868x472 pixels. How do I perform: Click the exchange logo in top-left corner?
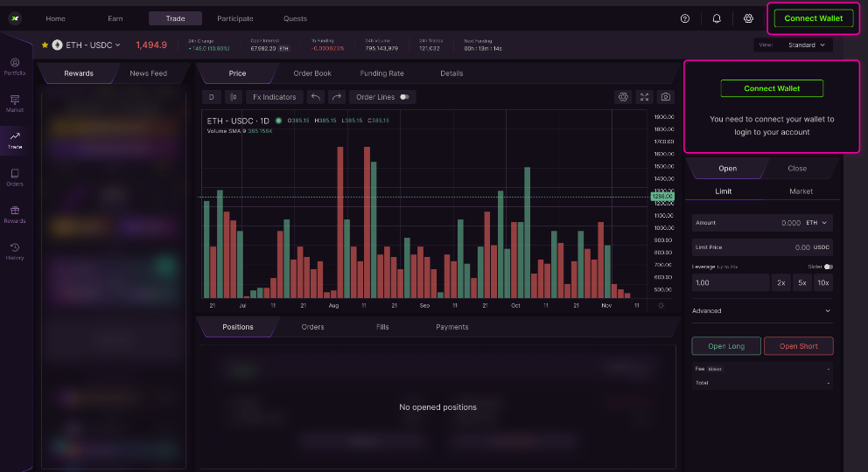coord(15,18)
